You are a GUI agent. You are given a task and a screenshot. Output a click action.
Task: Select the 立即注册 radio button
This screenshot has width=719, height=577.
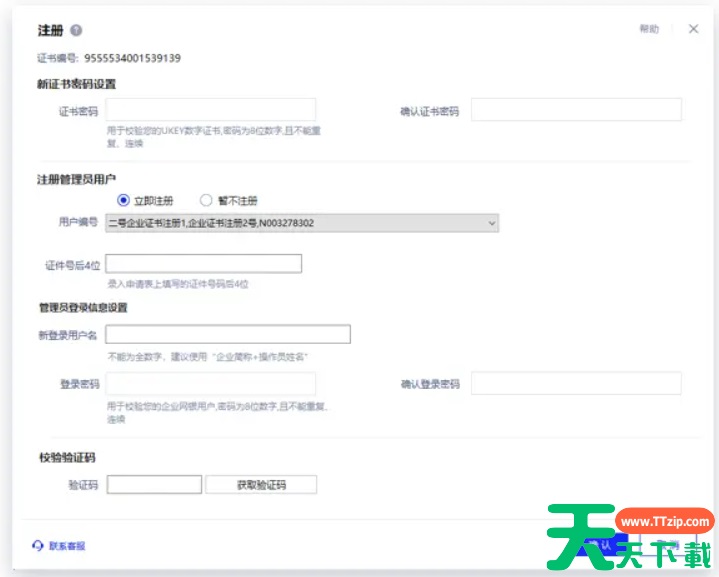pos(123,200)
